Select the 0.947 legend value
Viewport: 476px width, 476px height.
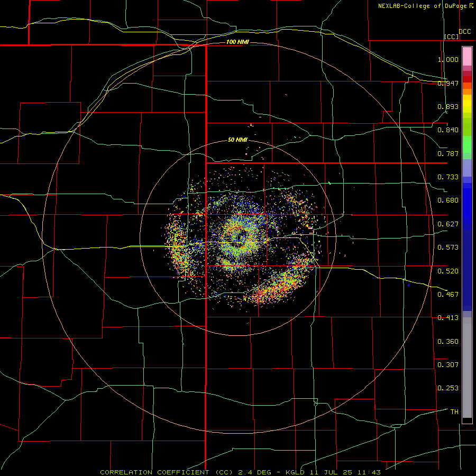coord(448,83)
